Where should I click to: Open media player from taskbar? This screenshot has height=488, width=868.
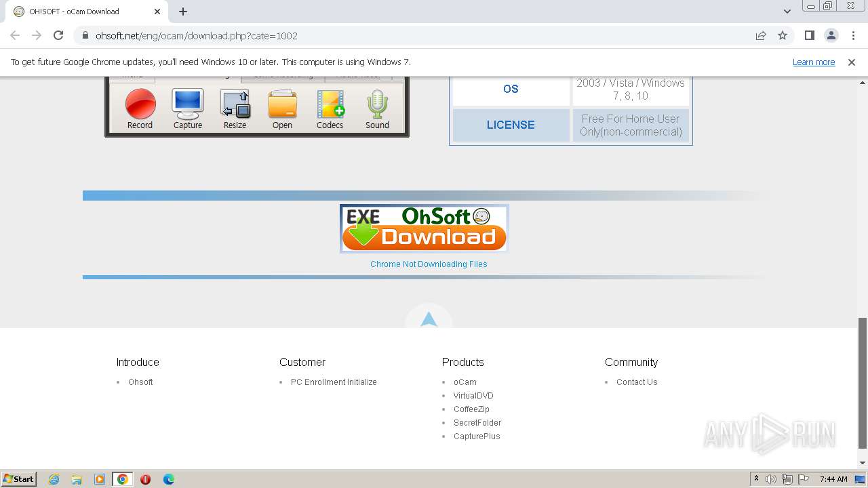[x=100, y=479]
